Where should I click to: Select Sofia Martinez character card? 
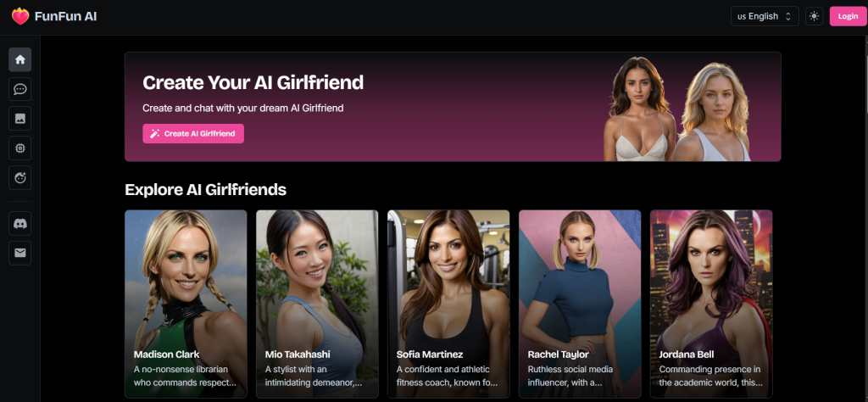448,304
